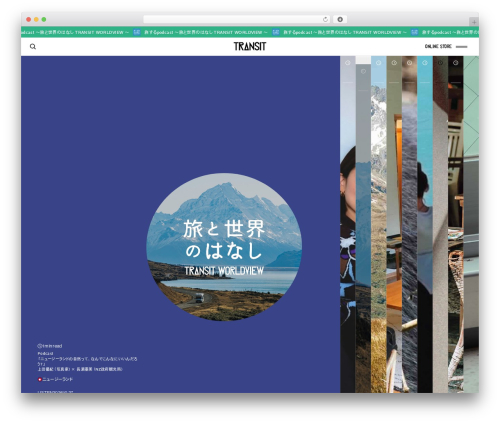
Task: Click the red flag icon before ニュージーランド
Action: click(40, 379)
